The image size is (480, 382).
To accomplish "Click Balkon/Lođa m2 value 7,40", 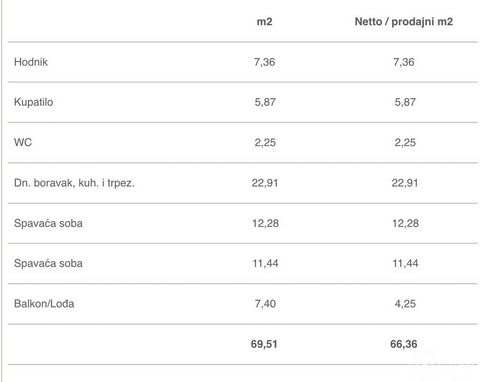I will [265, 304].
